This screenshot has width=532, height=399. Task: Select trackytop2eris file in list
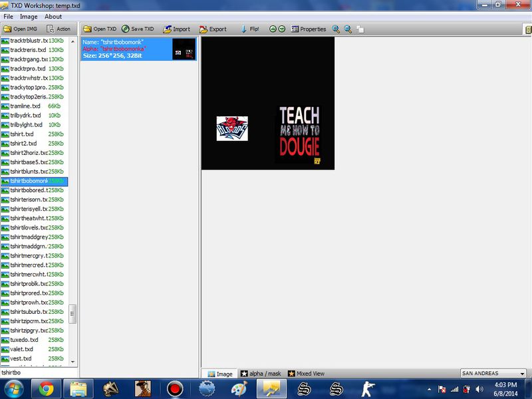coord(35,96)
